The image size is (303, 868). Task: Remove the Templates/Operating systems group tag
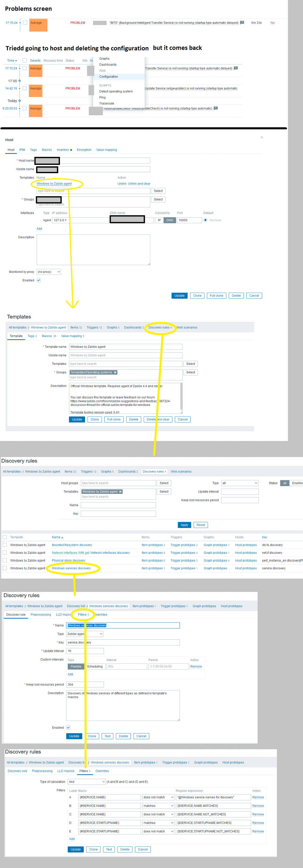[115, 372]
